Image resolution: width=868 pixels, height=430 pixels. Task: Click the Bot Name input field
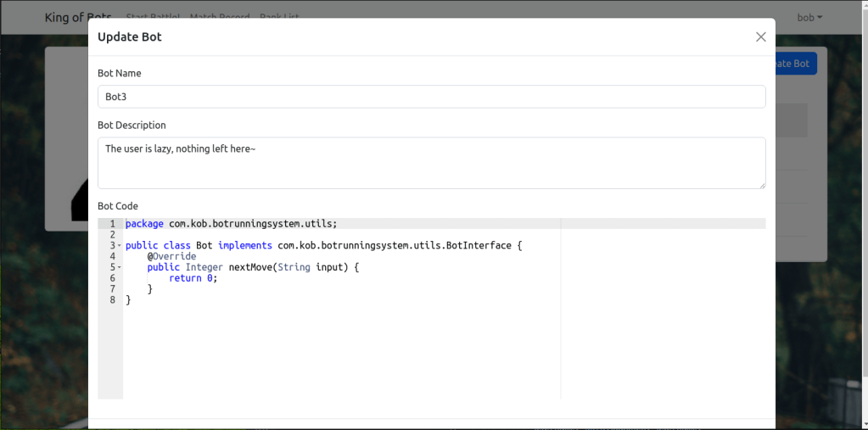tap(431, 97)
